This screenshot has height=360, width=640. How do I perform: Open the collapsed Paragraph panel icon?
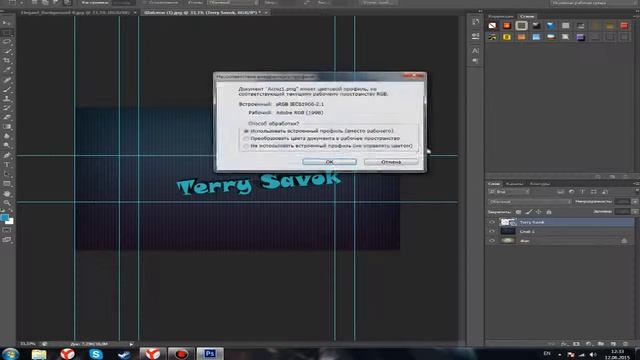click(475, 60)
